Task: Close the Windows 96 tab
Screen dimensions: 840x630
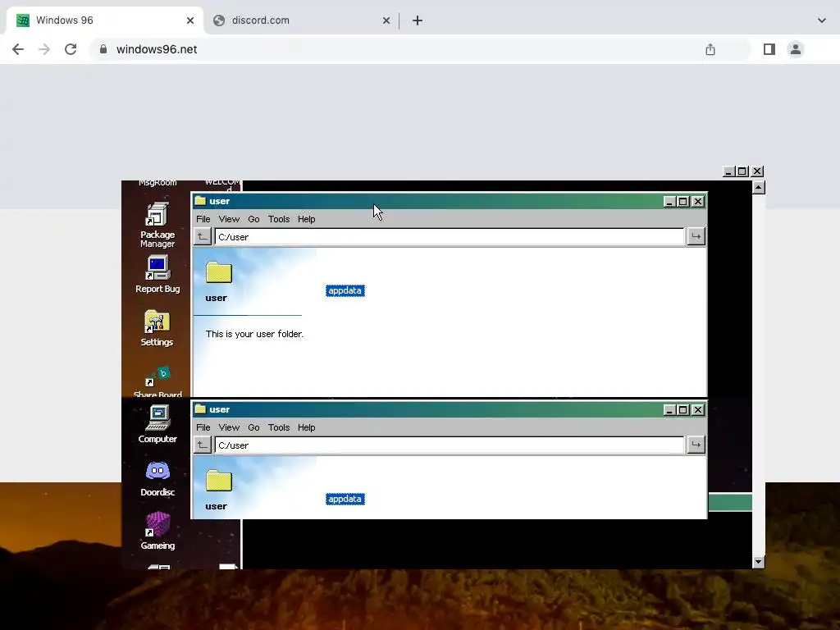Action: (x=189, y=21)
